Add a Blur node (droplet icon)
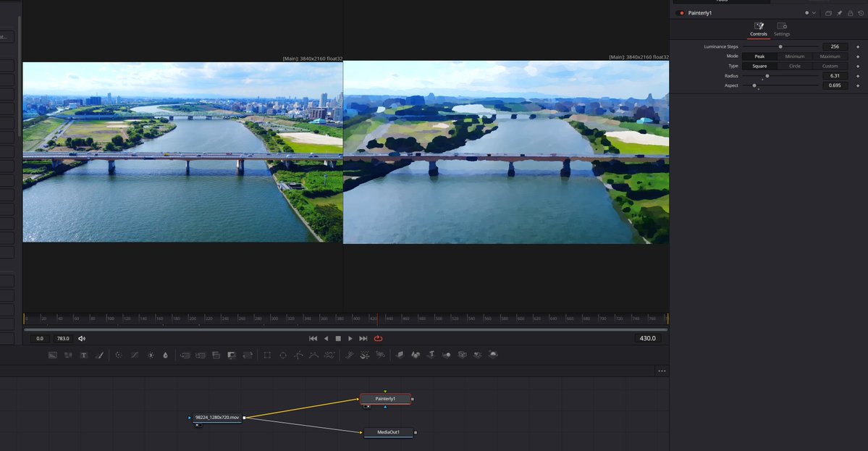 [165, 355]
